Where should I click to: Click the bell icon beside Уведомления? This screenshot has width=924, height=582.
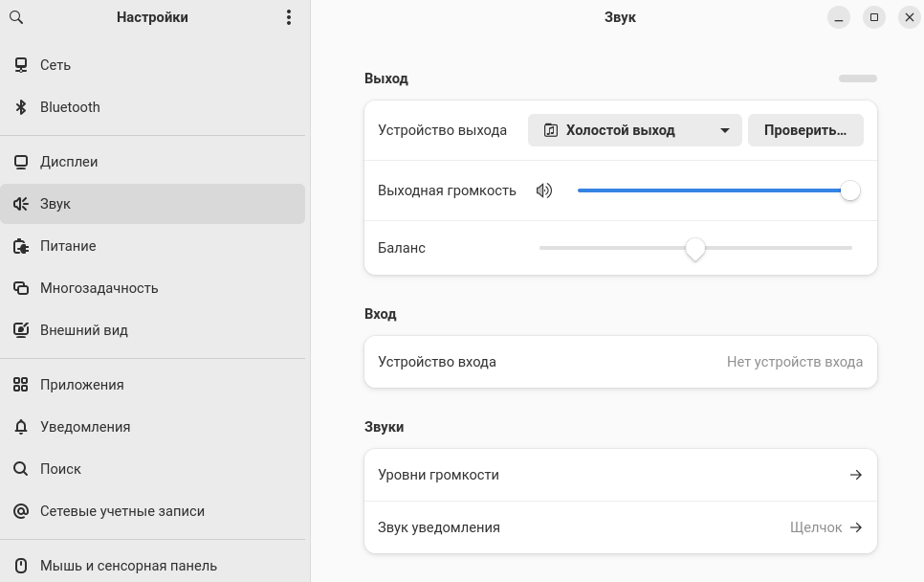coord(20,427)
